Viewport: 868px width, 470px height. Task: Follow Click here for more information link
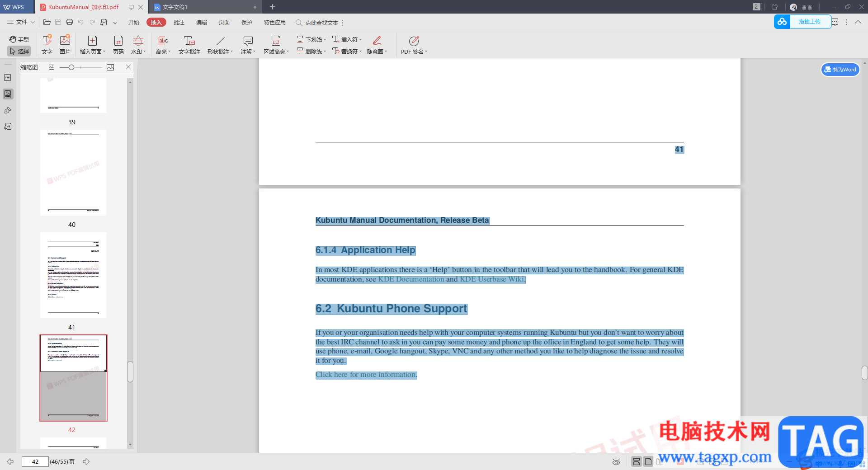pos(366,375)
